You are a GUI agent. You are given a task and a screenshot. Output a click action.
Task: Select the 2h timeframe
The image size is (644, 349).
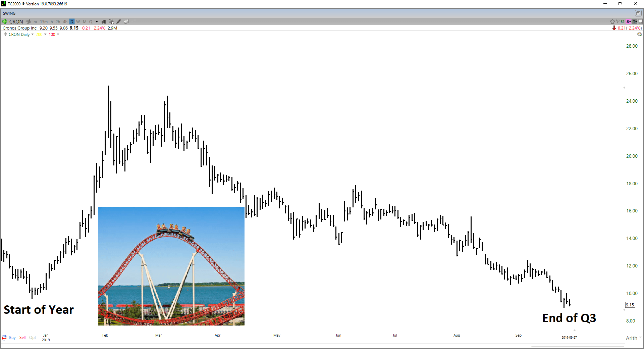pyautogui.click(x=58, y=21)
